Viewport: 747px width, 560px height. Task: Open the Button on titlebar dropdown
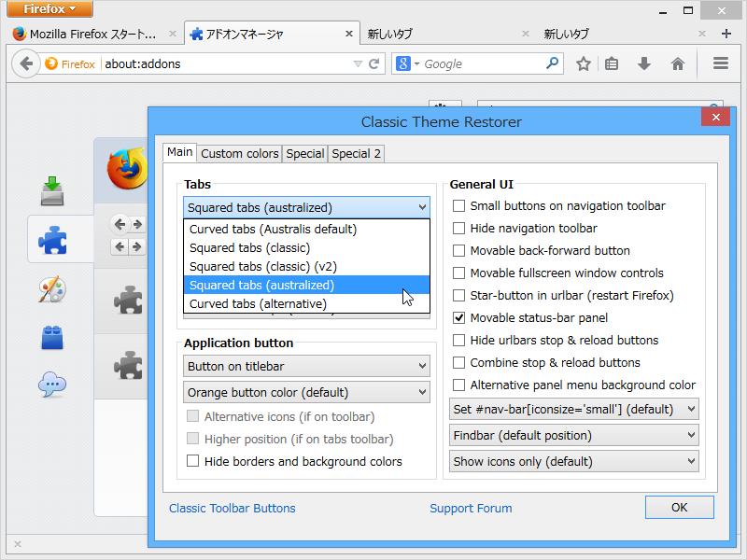tap(306, 366)
